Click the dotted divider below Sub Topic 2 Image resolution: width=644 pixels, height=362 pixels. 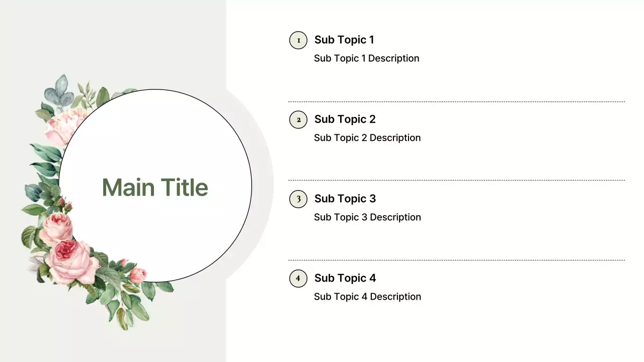tap(456, 180)
